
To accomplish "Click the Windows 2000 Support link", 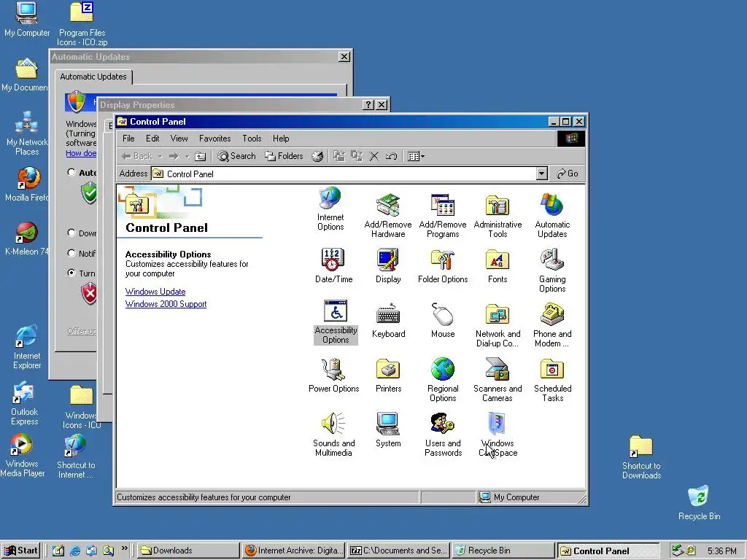I will (166, 304).
